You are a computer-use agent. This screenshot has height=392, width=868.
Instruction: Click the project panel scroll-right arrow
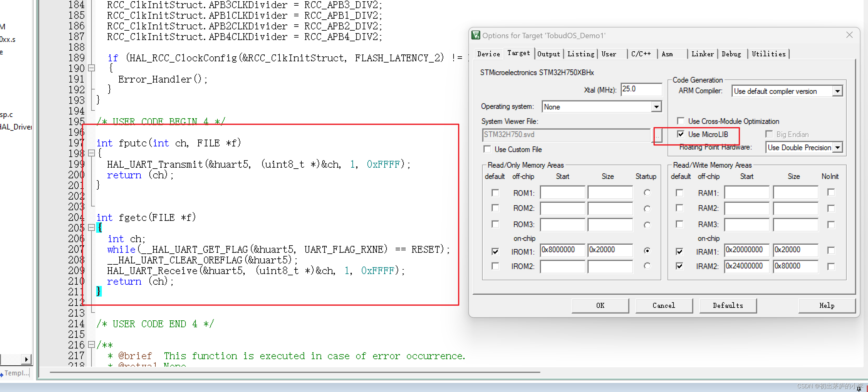pyautogui.click(x=26, y=359)
